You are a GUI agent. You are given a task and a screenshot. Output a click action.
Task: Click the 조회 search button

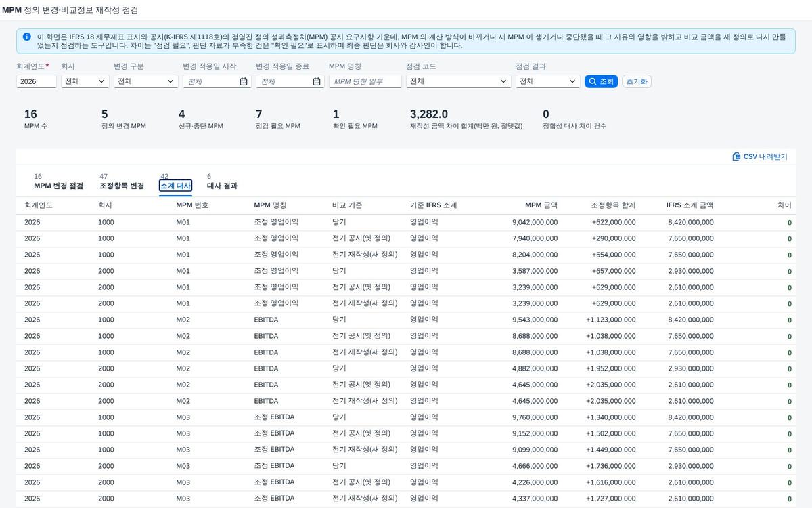(x=601, y=81)
